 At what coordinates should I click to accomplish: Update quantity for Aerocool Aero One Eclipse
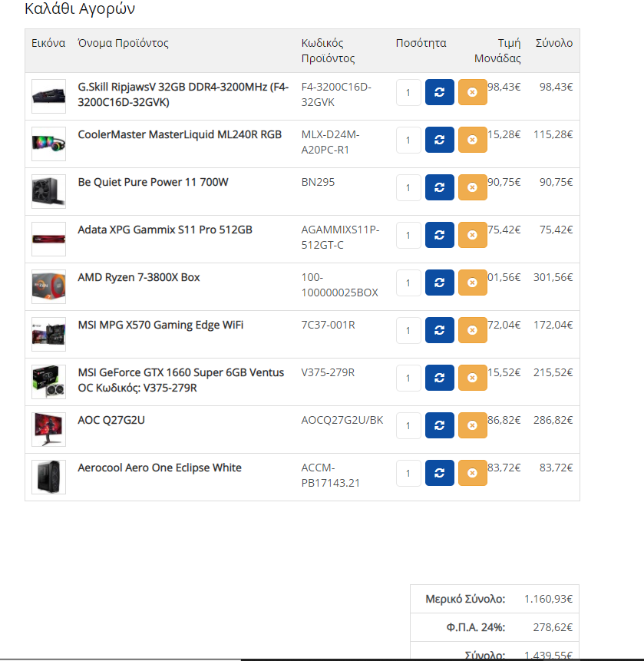point(440,473)
